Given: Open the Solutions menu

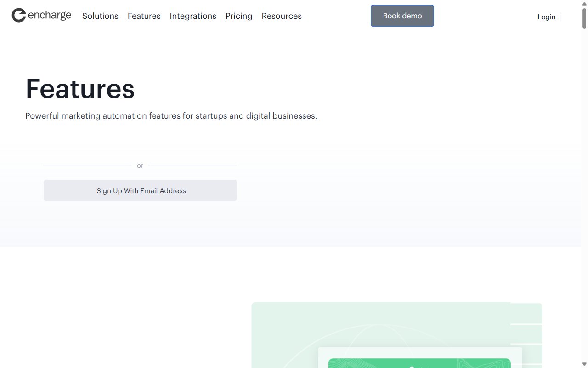Looking at the screenshot, I should (100, 16).
